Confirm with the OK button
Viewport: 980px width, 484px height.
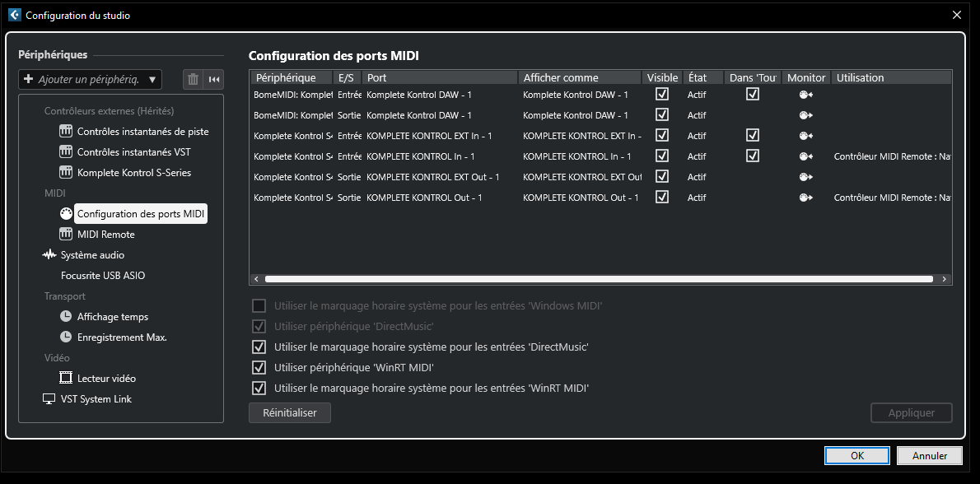click(x=856, y=456)
